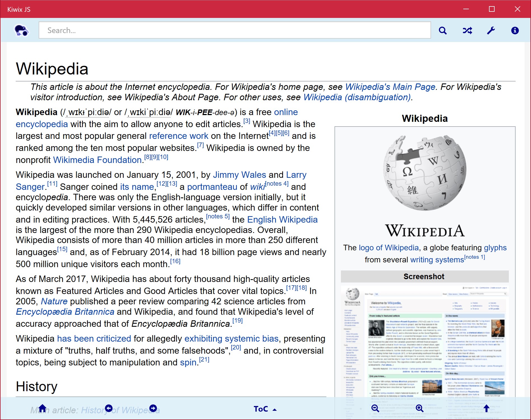The width and height of the screenshot is (531, 420).
Task: Follow the 'has been criticized' link
Action: (93, 339)
